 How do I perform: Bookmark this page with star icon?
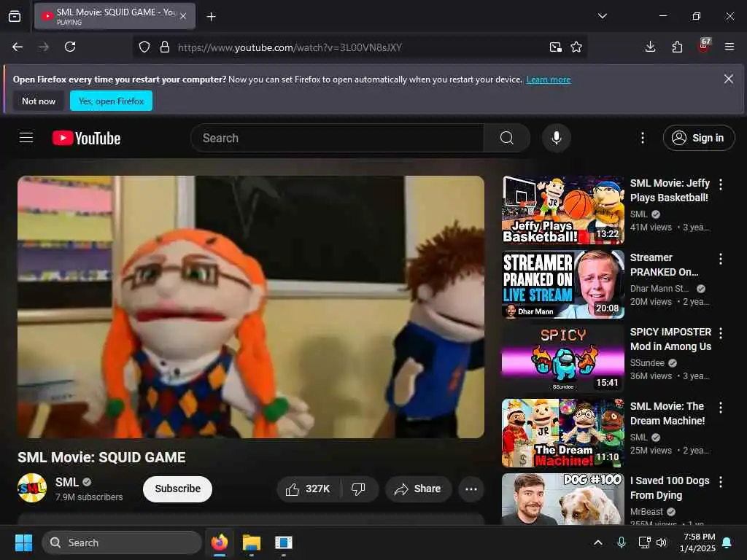[x=576, y=47]
